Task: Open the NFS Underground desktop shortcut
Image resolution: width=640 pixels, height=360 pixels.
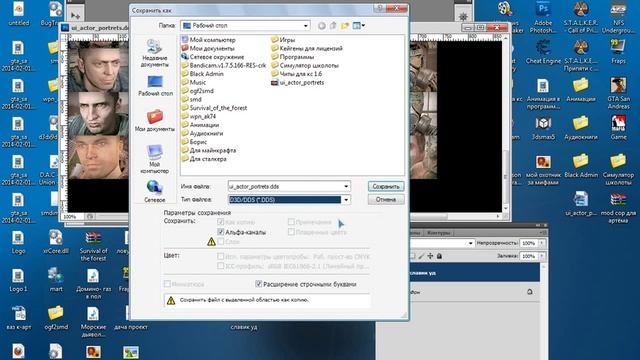Action: (618, 18)
